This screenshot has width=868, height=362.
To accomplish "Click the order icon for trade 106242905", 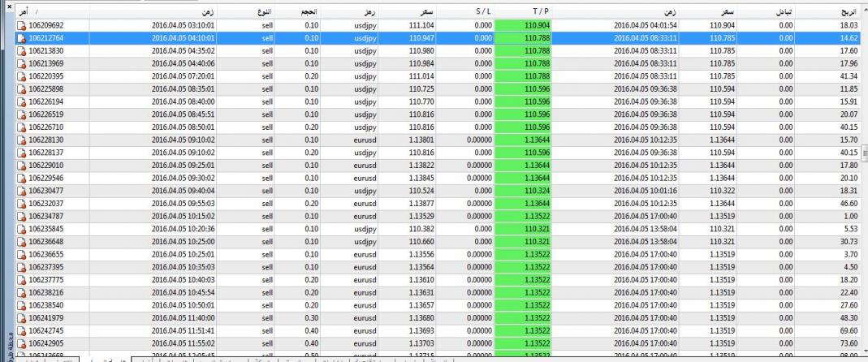I will coord(22,343).
